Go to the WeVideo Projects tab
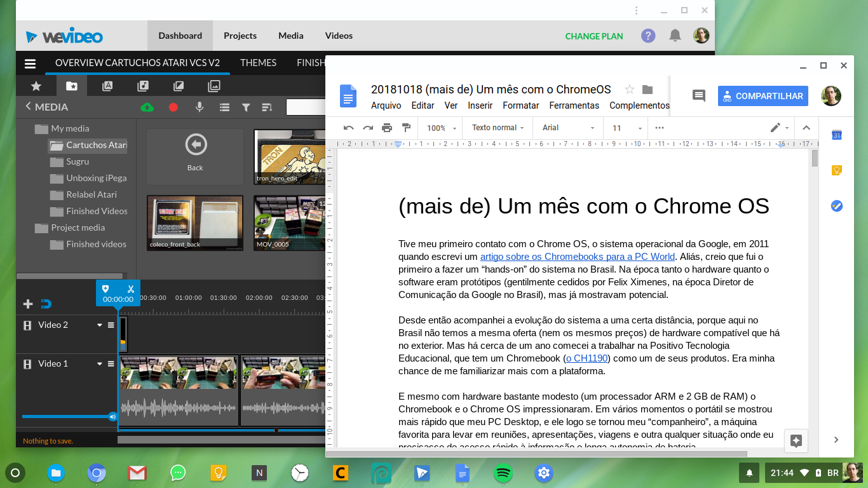 [x=240, y=36]
